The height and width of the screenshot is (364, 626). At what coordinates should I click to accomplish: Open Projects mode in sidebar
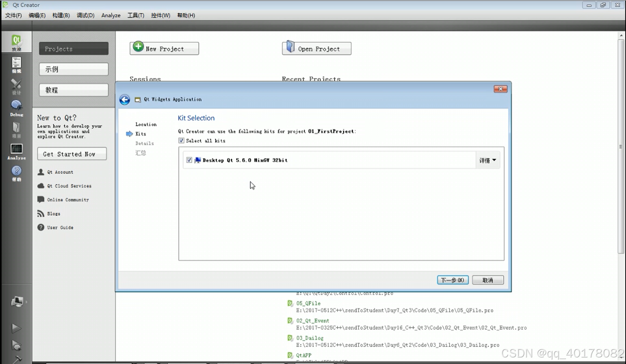pos(16,130)
